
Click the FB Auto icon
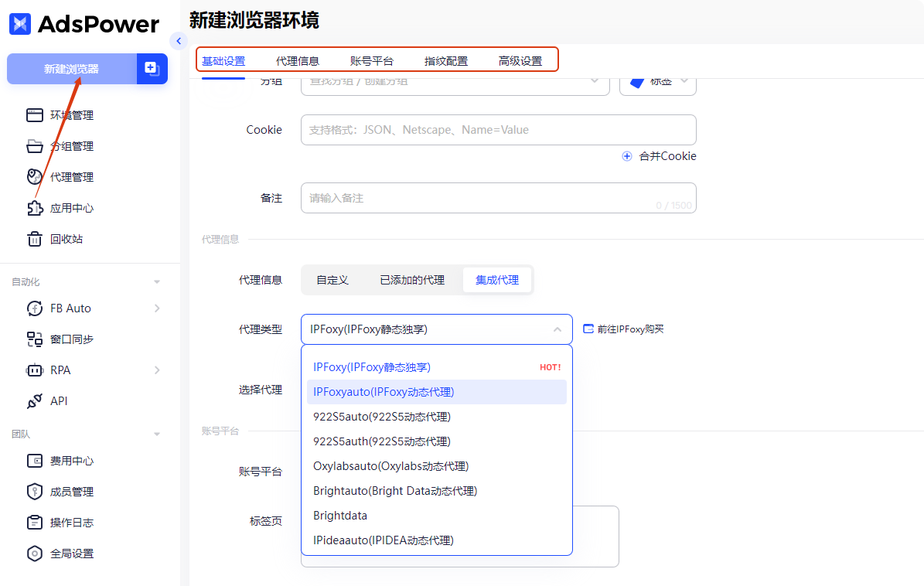point(35,308)
